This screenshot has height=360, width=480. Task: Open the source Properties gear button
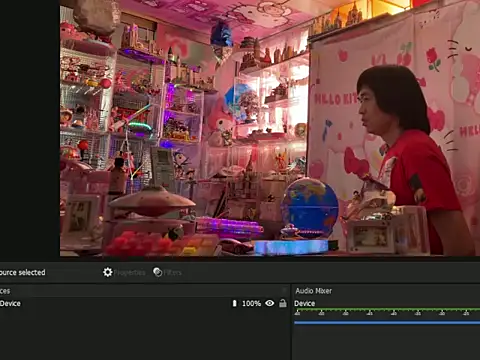pyautogui.click(x=124, y=272)
